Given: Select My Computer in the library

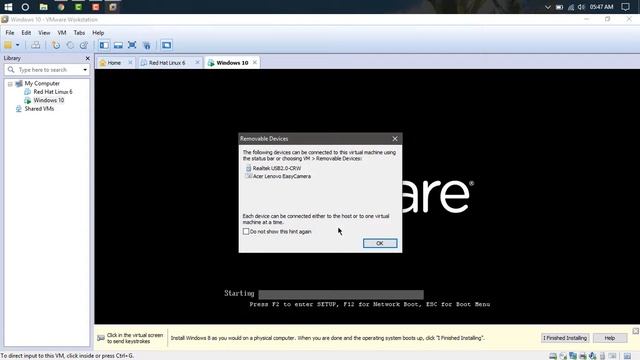Looking at the screenshot, I should click(42, 83).
